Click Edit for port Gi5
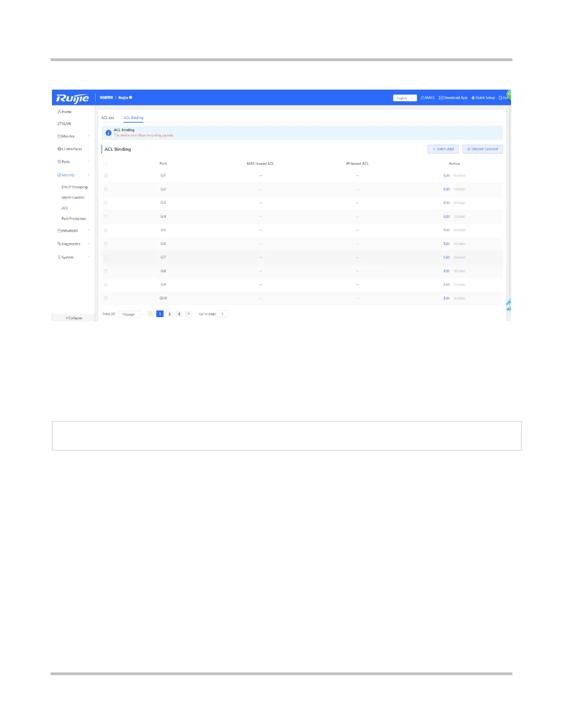The height and width of the screenshot is (728, 563). (x=447, y=230)
